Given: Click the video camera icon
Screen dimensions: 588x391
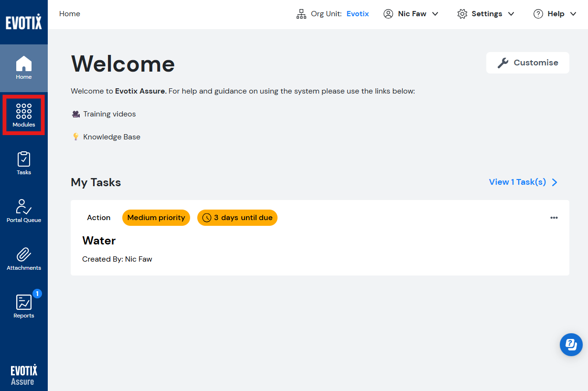Looking at the screenshot, I should pyautogui.click(x=75, y=114).
